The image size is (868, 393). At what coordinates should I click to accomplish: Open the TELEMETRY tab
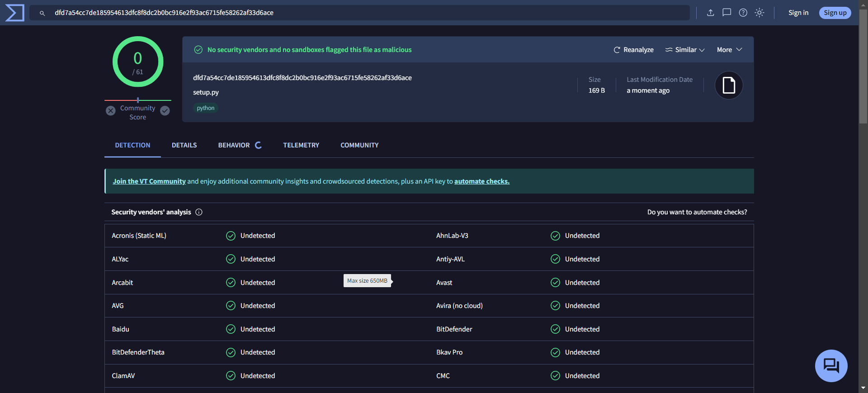[301, 145]
